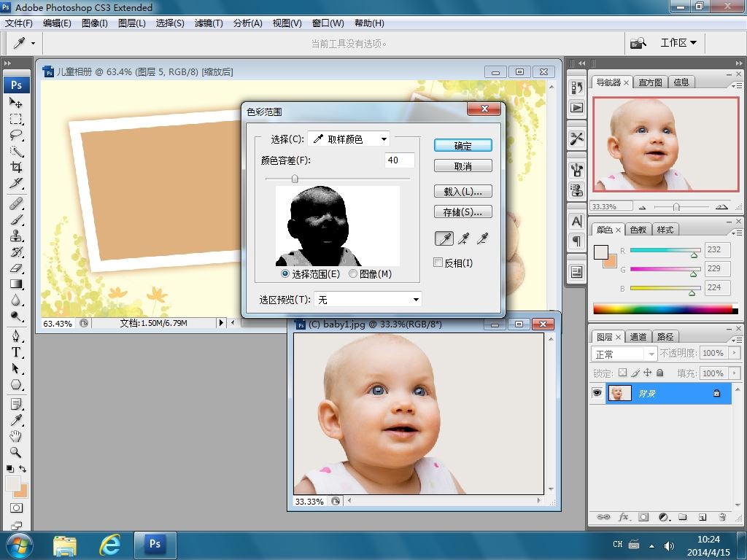Open the 滤镜(T) menu
747x560 pixels.
point(209,23)
